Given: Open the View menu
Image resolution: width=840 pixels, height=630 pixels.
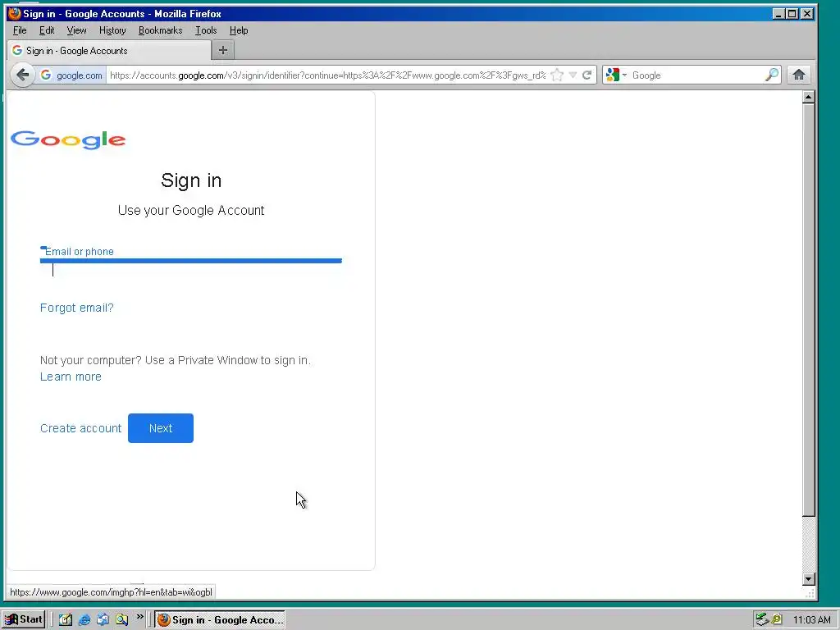Looking at the screenshot, I should [x=76, y=30].
